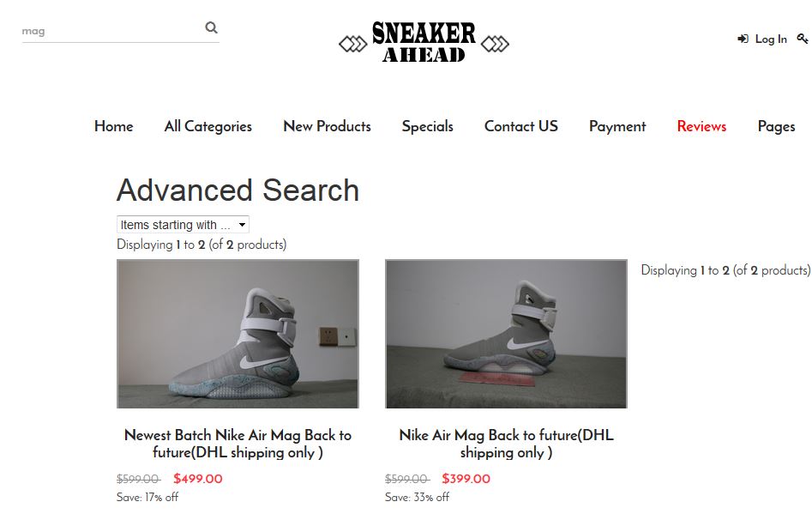812x514 pixels.
Task: Open Pages menu item
Action: (x=776, y=126)
